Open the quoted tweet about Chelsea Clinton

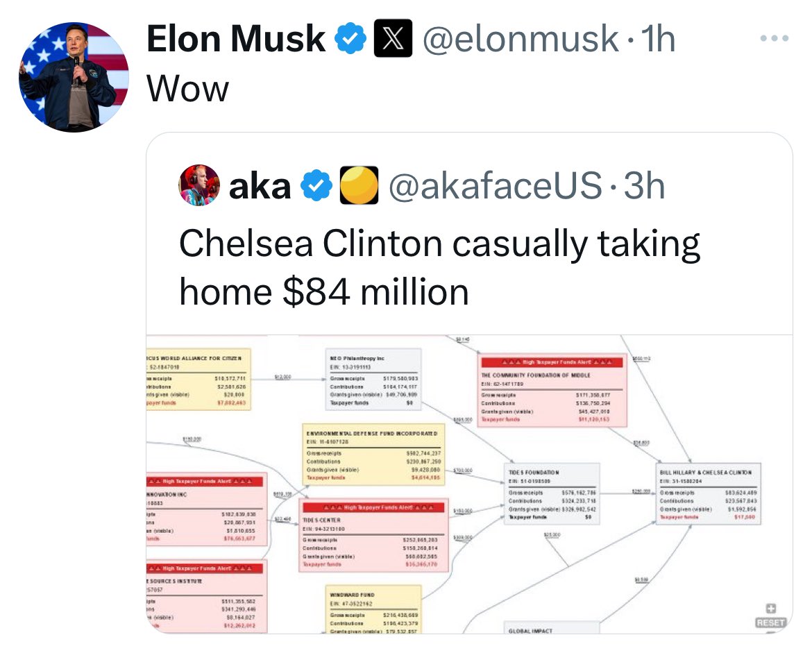pos(439,267)
